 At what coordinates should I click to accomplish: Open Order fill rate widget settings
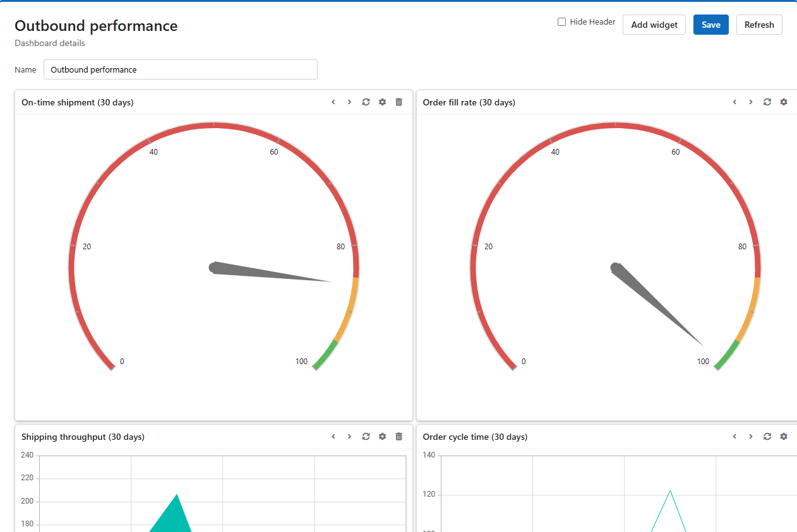coord(784,102)
